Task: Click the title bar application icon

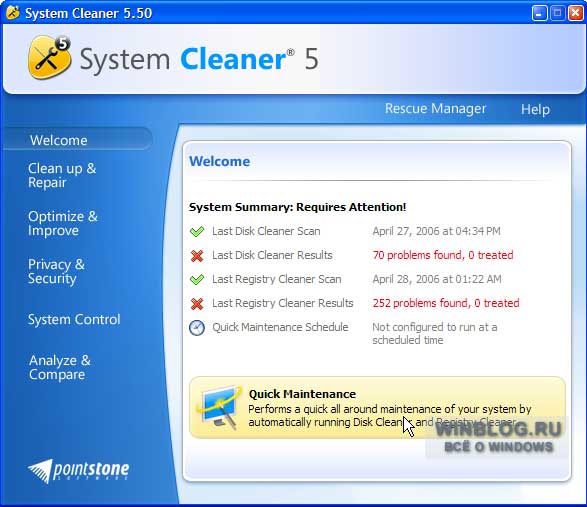Action: (x=13, y=13)
